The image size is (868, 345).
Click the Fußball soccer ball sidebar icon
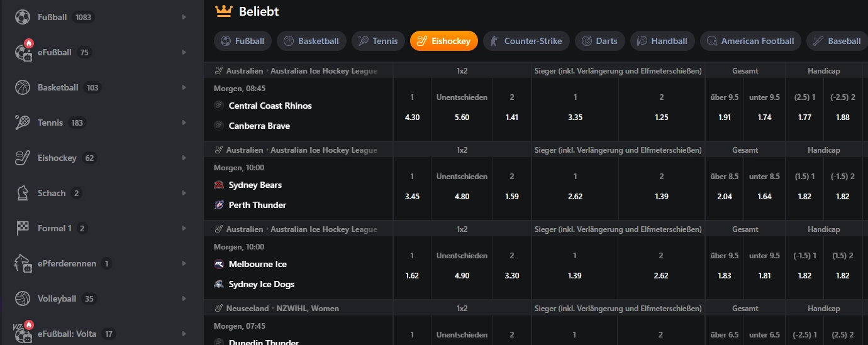pos(23,17)
